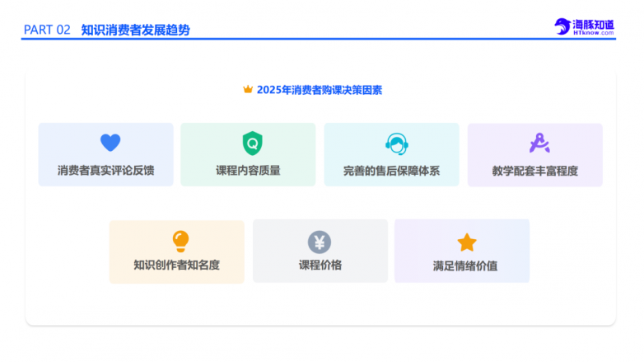Click the 课程内容质量 text

(x=248, y=171)
